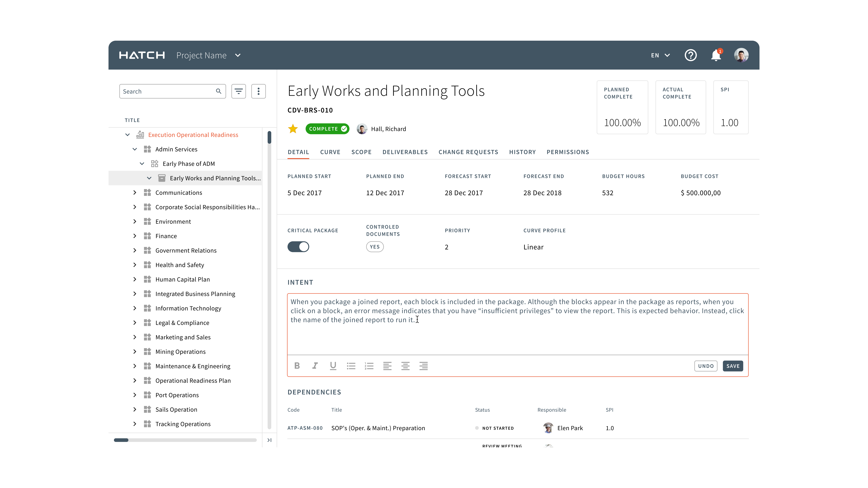868x488 pixels.
Task: Insert a numbered list in Intent editor
Action: coord(369,366)
